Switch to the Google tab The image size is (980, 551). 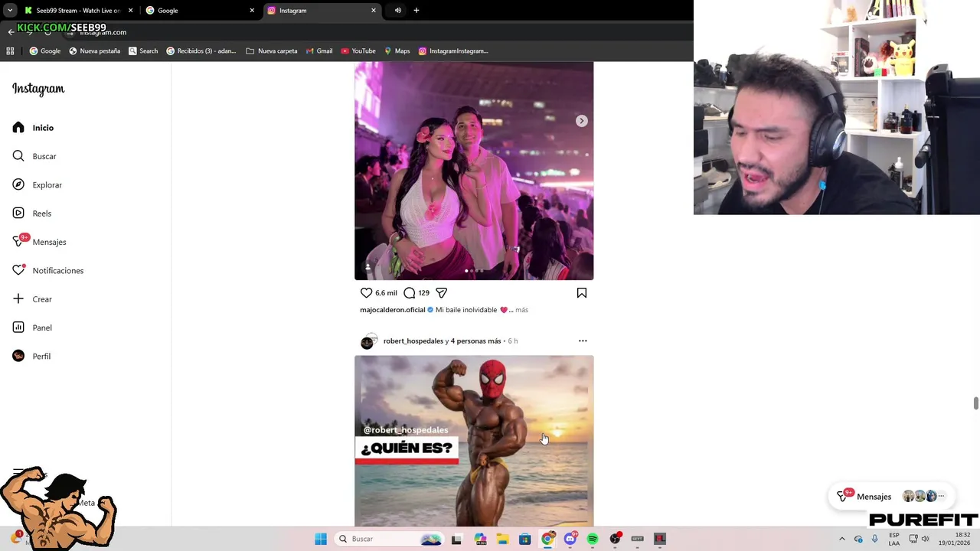coord(199,11)
